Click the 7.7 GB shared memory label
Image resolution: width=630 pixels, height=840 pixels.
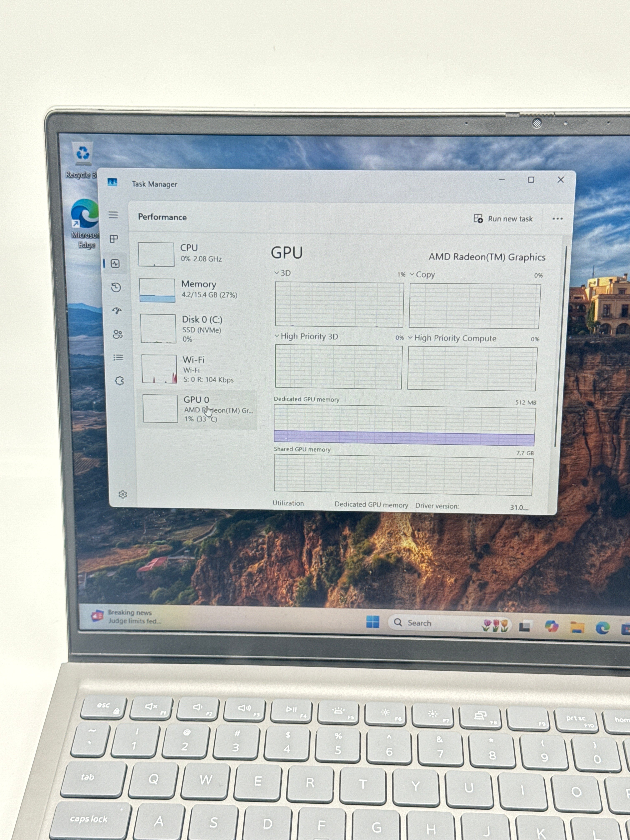click(525, 453)
